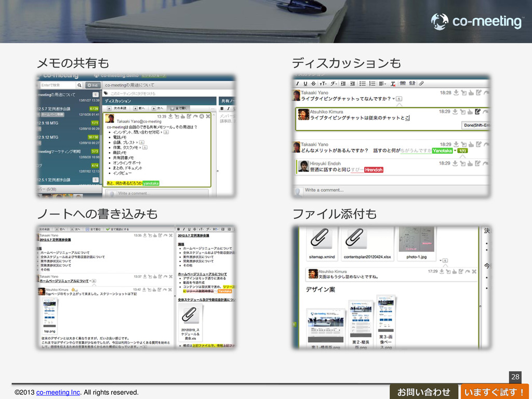Expand green 1(1) reply badge
Viewport: 532px width, 399px height.
pyautogui.click(x=462, y=151)
